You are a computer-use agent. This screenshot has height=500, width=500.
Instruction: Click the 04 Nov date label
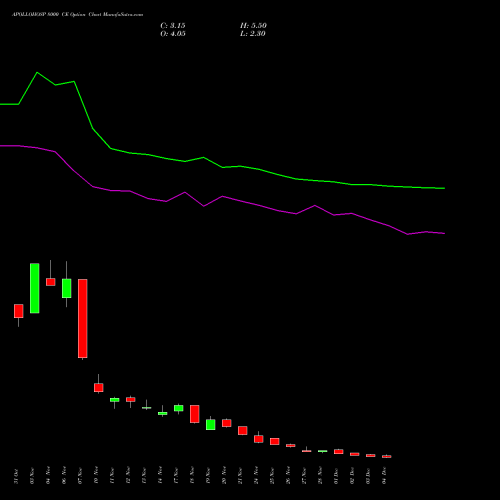tap(48, 475)
